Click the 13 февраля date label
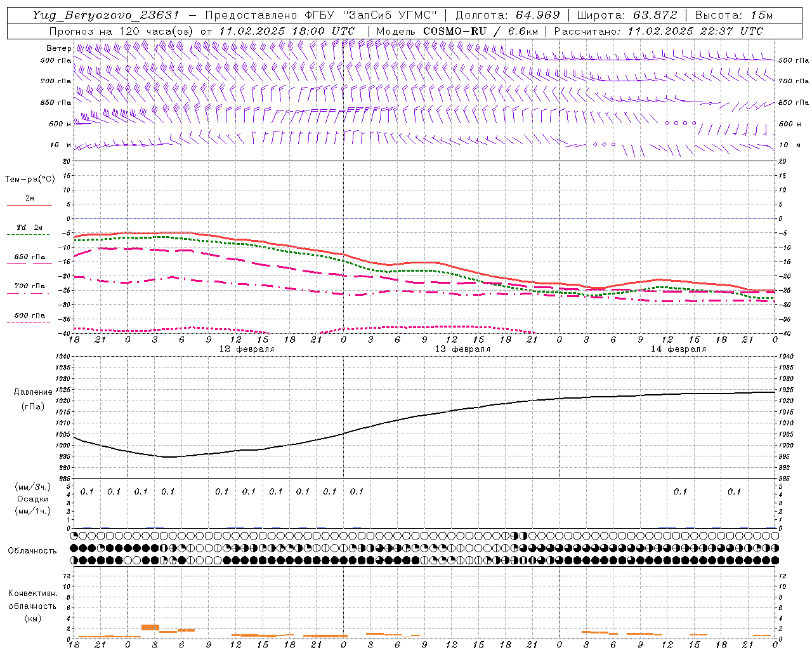 tap(462, 349)
